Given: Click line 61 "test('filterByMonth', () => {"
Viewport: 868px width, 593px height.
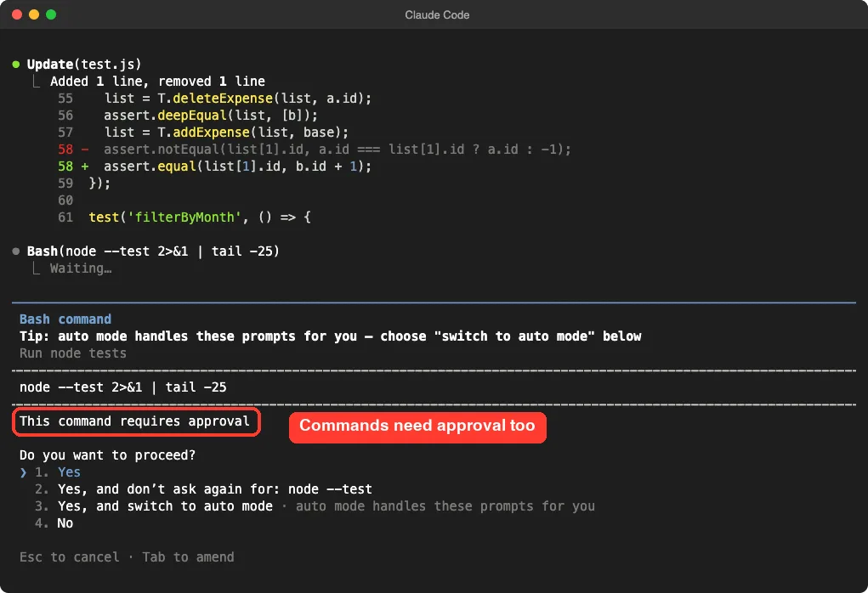Looking at the screenshot, I should pos(200,217).
